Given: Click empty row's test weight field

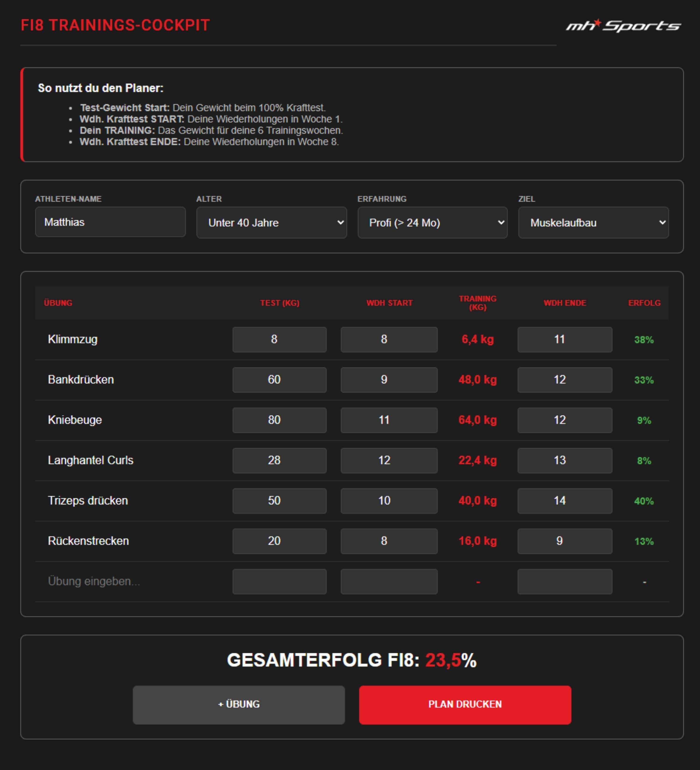Looking at the screenshot, I should click(x=279, y=581).
